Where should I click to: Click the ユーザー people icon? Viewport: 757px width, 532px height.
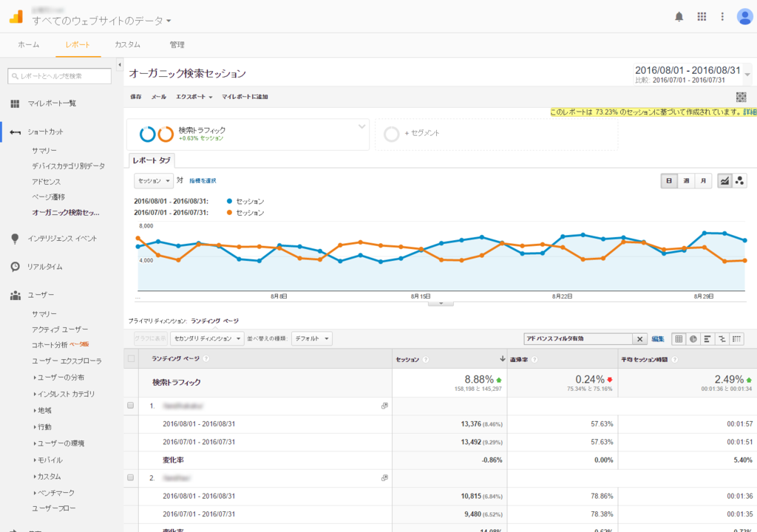pos(16,295)
